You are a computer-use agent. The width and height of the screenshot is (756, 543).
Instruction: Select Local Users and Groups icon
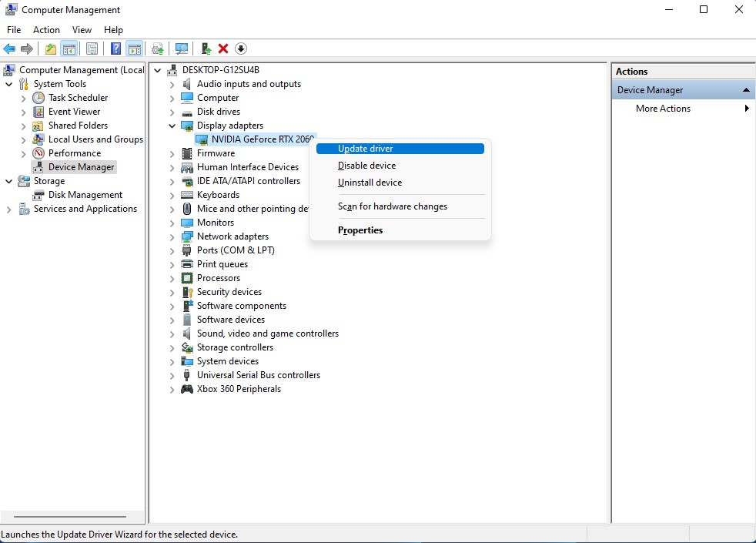[x=38, y=139]
